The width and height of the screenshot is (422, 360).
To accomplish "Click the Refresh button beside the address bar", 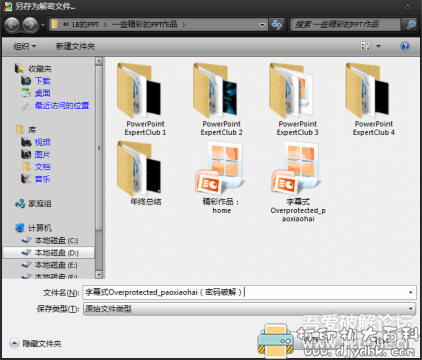I will click(277, 25).
